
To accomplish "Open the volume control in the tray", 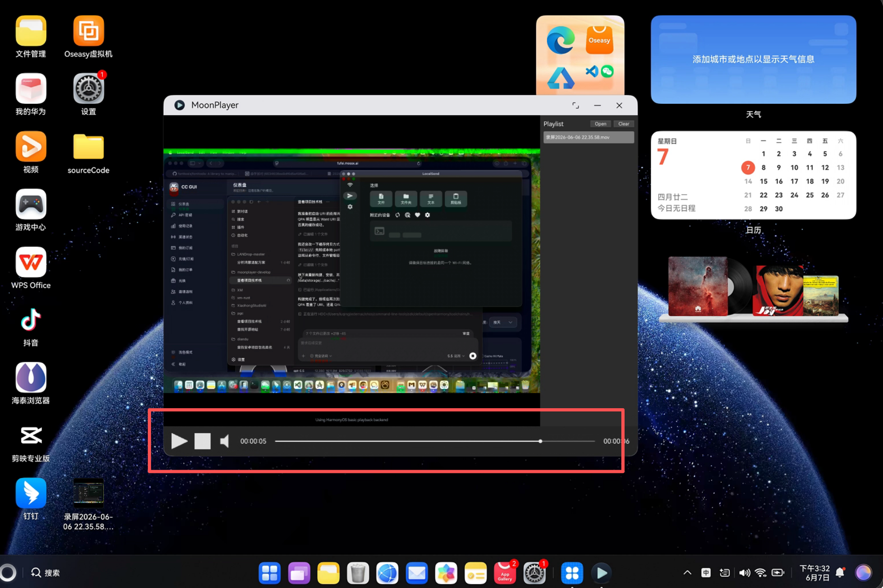I will click(744, 573).
